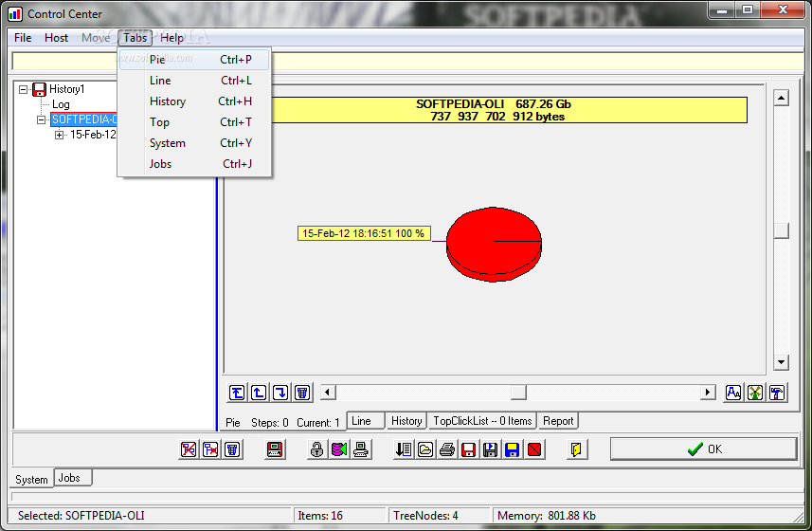This screenshot has width=812, height=531.
Task: Click the red X-box cancel icon
Action: pos(533,449)
